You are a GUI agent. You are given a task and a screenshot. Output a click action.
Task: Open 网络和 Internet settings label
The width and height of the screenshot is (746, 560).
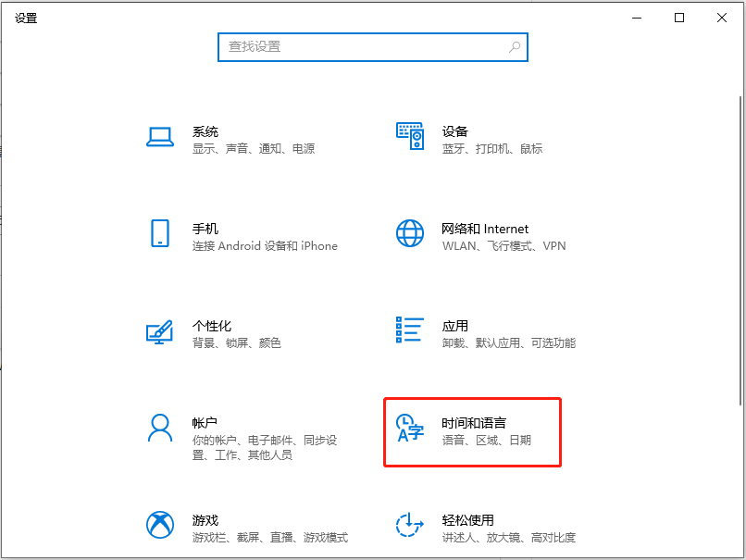pos(485,229)
